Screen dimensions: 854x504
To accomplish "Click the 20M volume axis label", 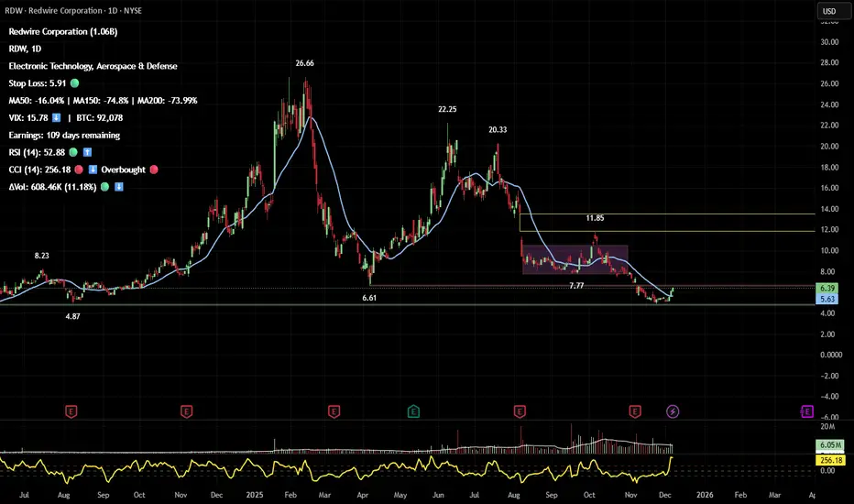I will (827, 427).
